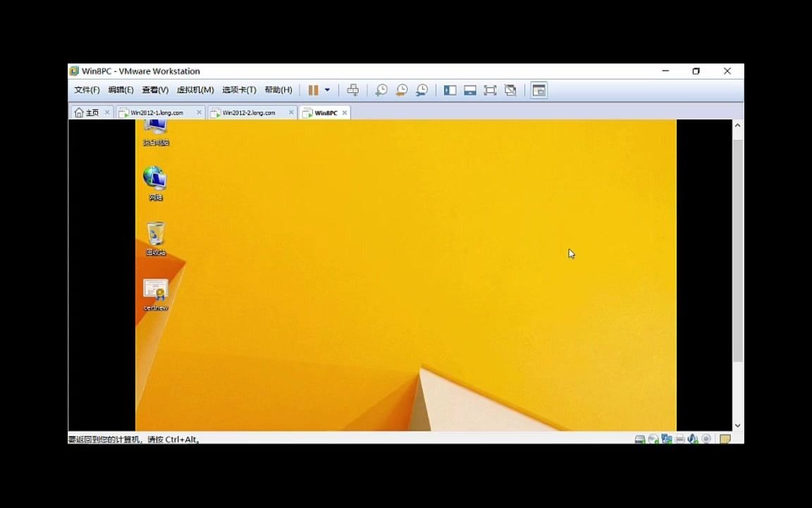Switch to the Win2012-1.long.com tab
The width and height of the screenshot is (812, 508).
(156, 112)
